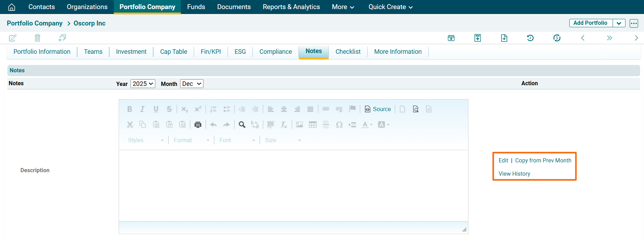Viewport: 644px width, 241px height.
Task: Expand the Add Portfolio dropdown arrow
Action: coord(619,23)
